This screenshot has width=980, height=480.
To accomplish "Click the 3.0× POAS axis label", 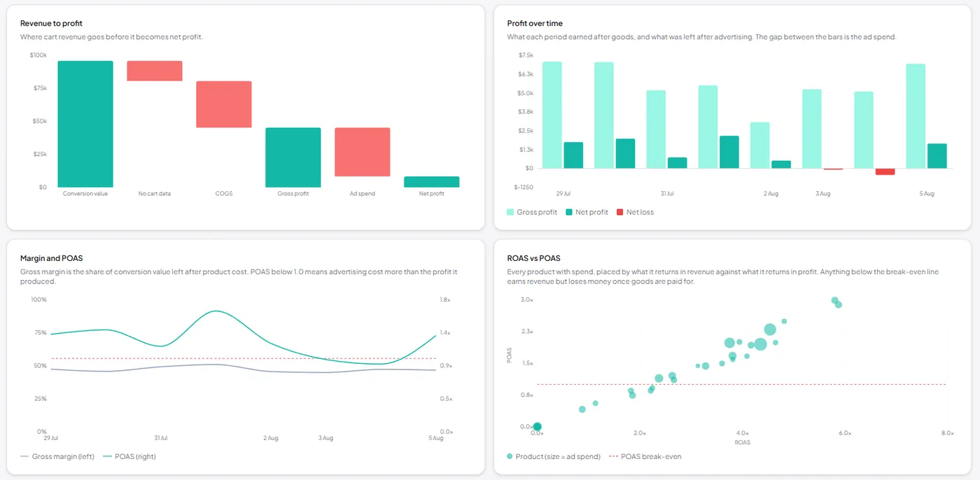I will click(x=526, y=299).
